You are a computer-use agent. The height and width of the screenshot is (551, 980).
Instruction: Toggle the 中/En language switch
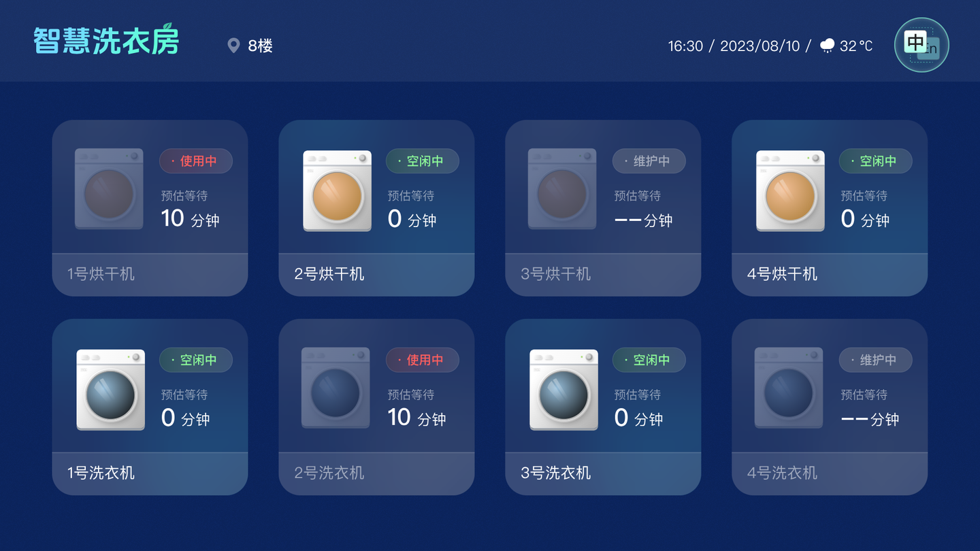(x=921, y=45)
